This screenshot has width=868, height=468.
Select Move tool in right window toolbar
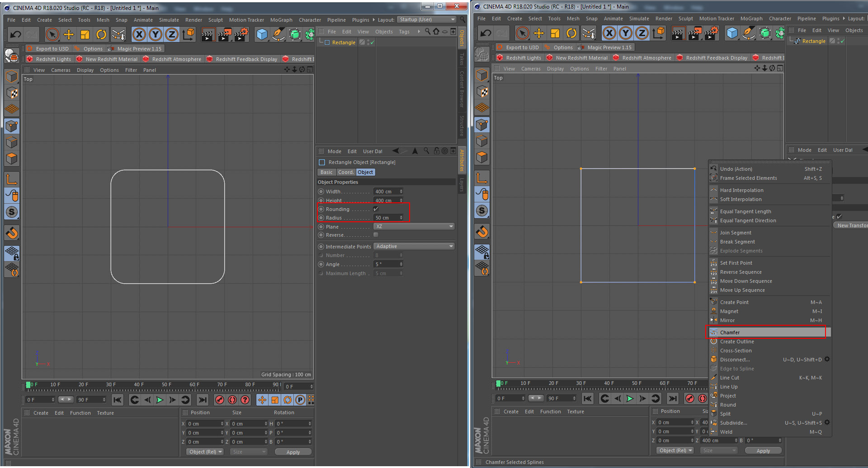point(539,33)
